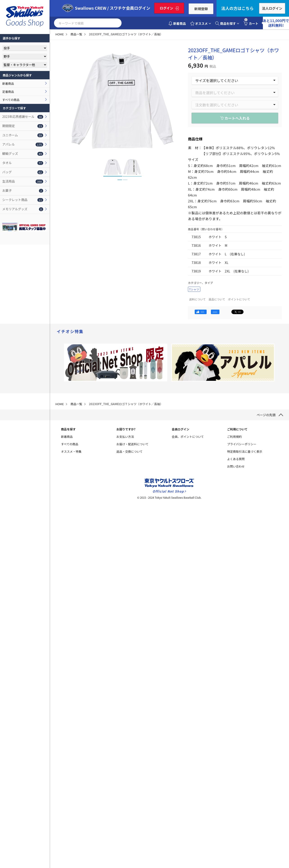Click the up arrow beside ページの先頭
Image resolution: width=289 pixels, height=868 pixels.
281,415
